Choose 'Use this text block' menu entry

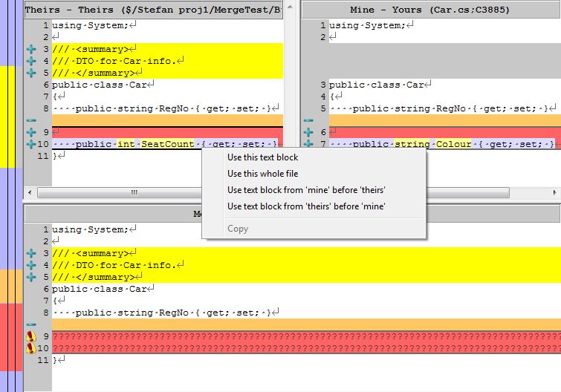click(x=262, y=157)
